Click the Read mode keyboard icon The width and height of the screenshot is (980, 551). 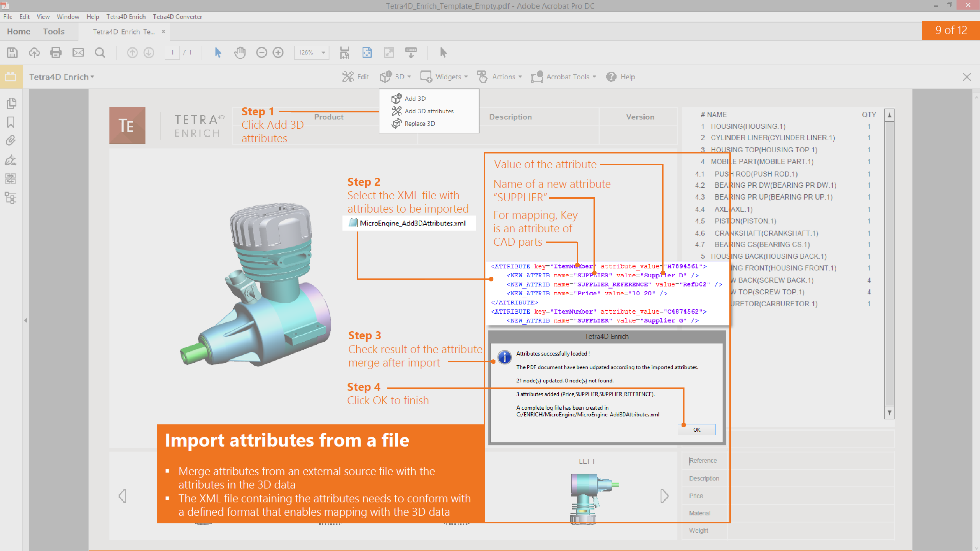(411, 52)
